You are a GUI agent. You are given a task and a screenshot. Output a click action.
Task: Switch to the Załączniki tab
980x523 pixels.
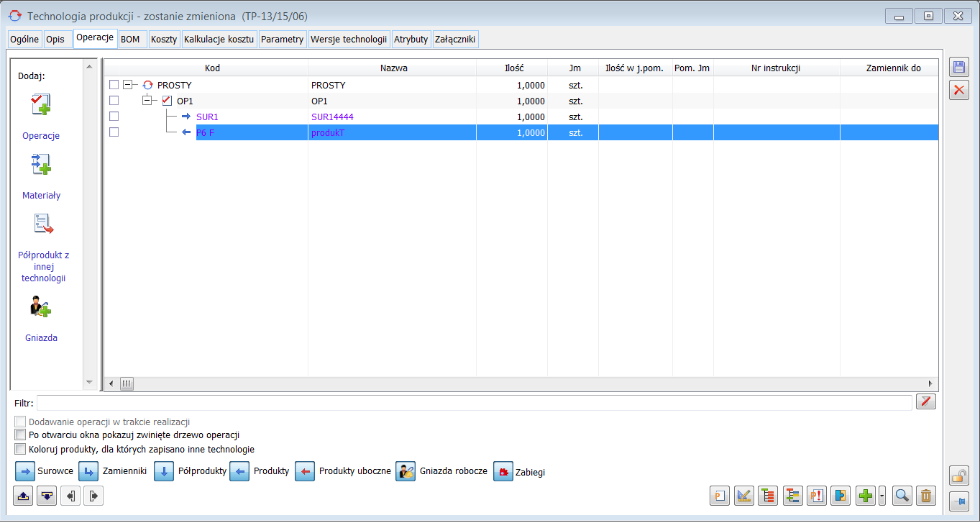455,40
